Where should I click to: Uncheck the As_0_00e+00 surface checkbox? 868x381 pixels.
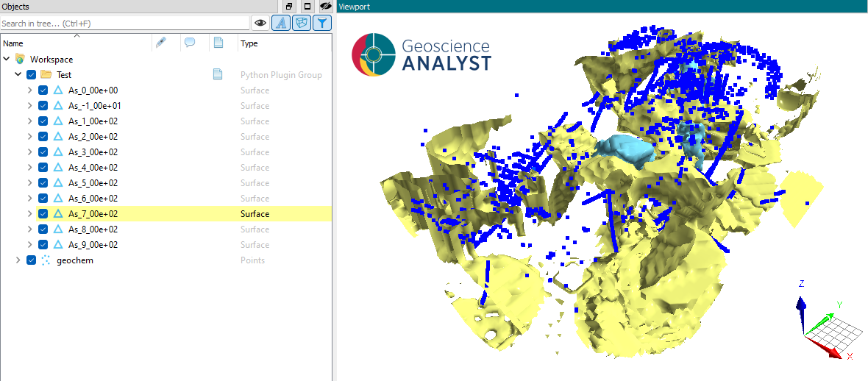[43, 90]
